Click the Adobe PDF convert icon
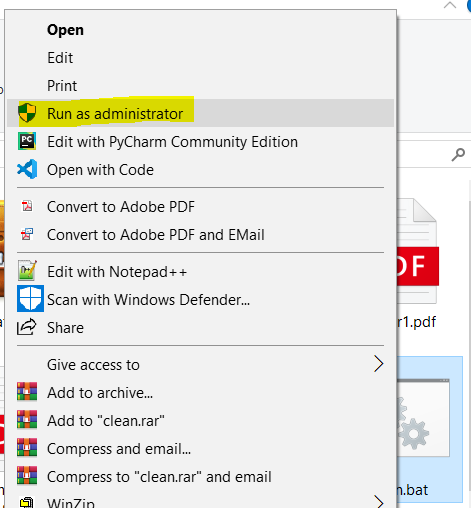Viewport: 471px width, 508px height. pos(27,206)
